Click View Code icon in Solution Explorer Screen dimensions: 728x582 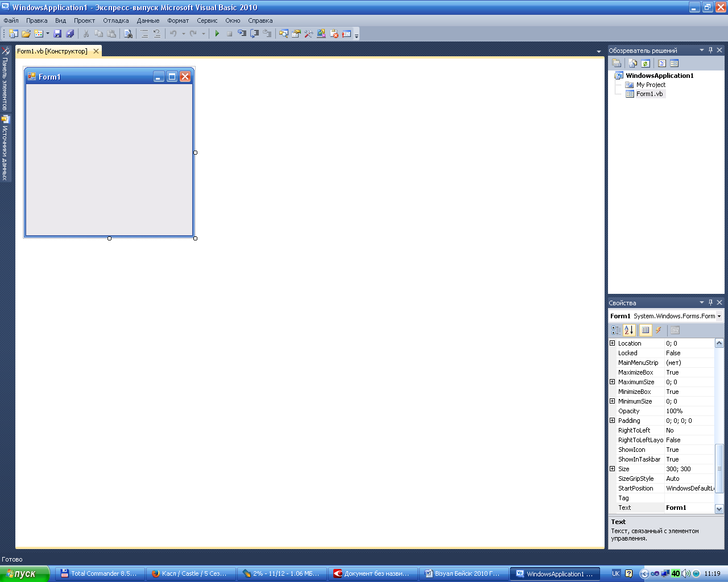point(662,63)
